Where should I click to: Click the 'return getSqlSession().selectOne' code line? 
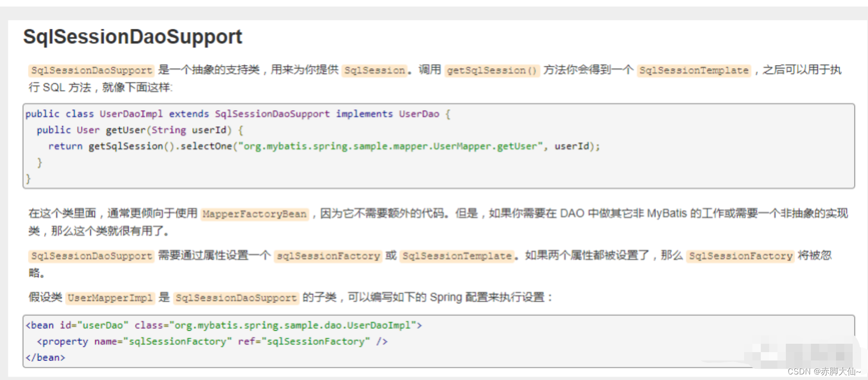coord(324,146)
